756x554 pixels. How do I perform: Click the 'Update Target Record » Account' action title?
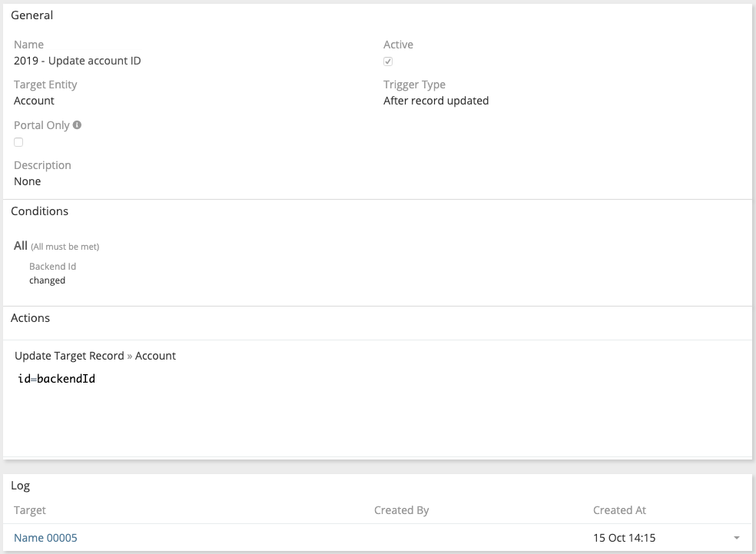pyautogui.click(x=95, y=356)
